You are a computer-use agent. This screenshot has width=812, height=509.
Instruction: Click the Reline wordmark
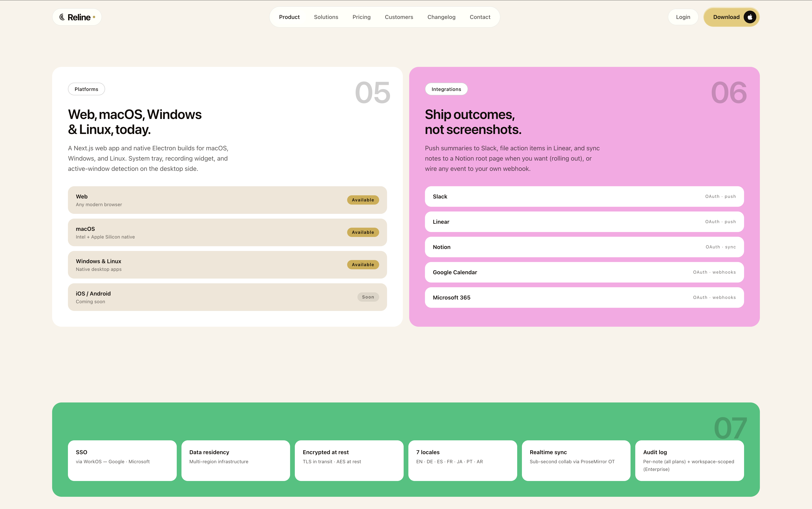click(x=79, y=17)
